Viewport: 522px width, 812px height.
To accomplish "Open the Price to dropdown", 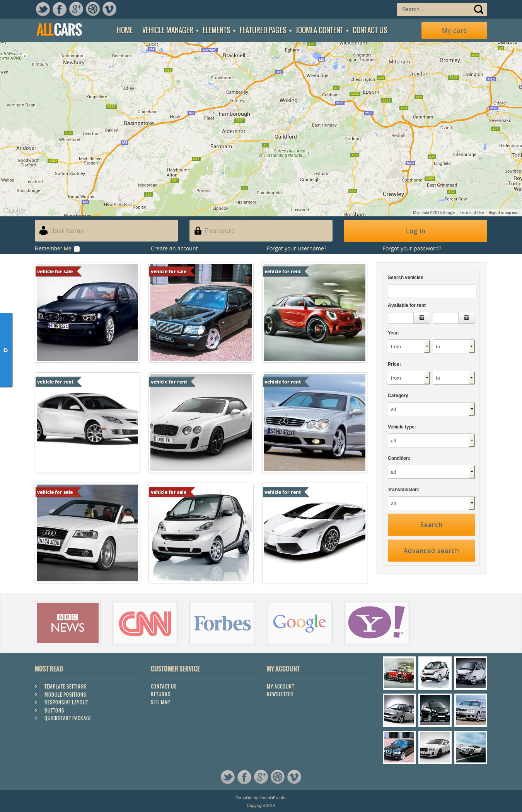I will point(454,378).
